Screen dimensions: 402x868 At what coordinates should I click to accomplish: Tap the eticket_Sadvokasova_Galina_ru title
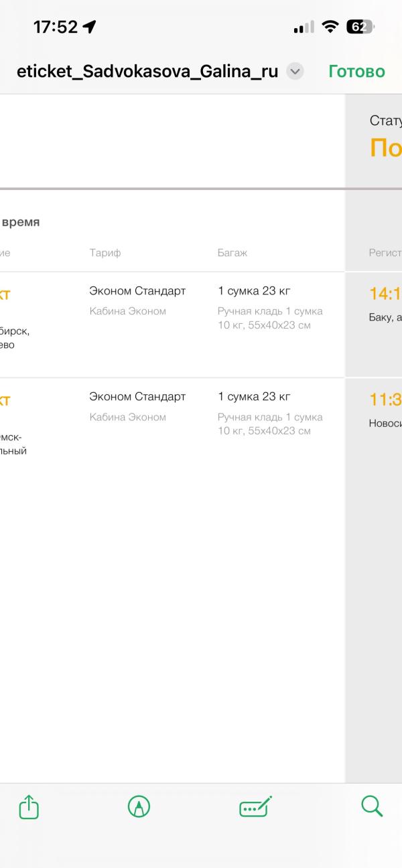147,72
